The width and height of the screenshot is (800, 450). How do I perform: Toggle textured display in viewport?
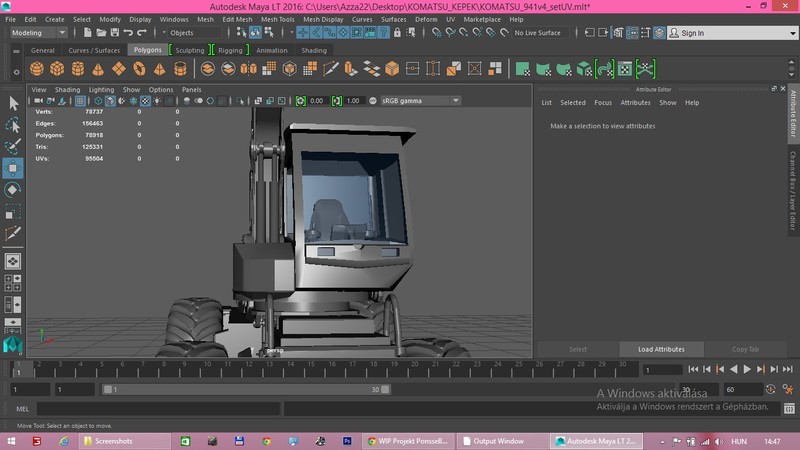pyautogui.click(x=145, y=101)
